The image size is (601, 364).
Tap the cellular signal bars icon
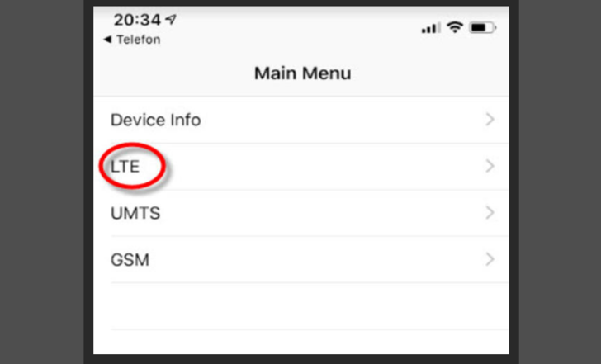click(x=430, y=28)
